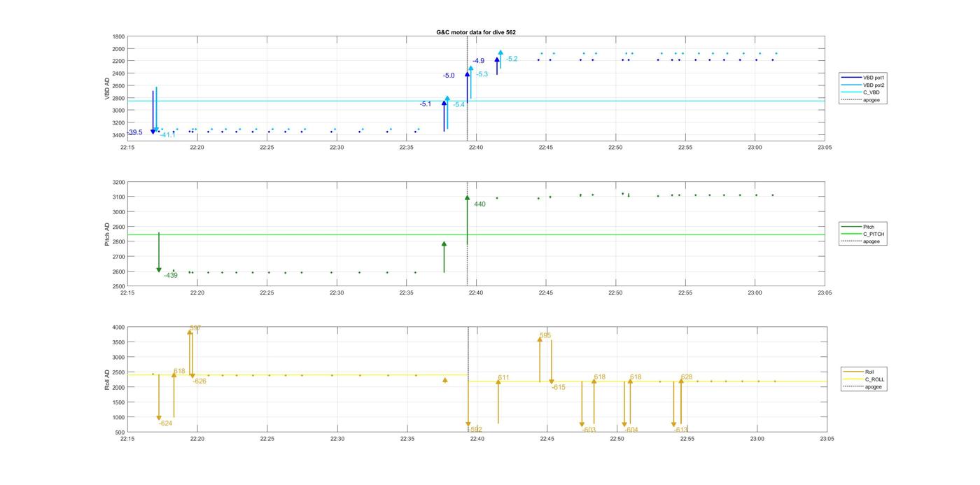The image size is (980, 485).
Task: Click the "-613" roll data label
Action: pyautogui.click(x=681, y=430)
